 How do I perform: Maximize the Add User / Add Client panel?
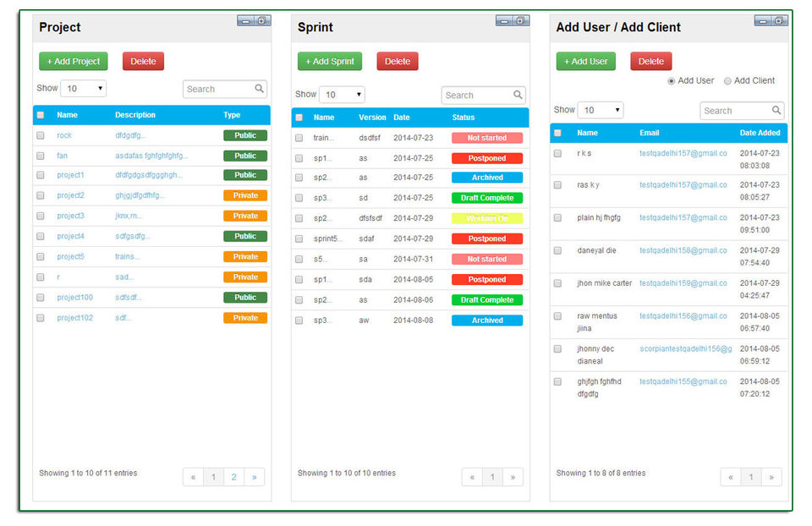tap(779, 20)
